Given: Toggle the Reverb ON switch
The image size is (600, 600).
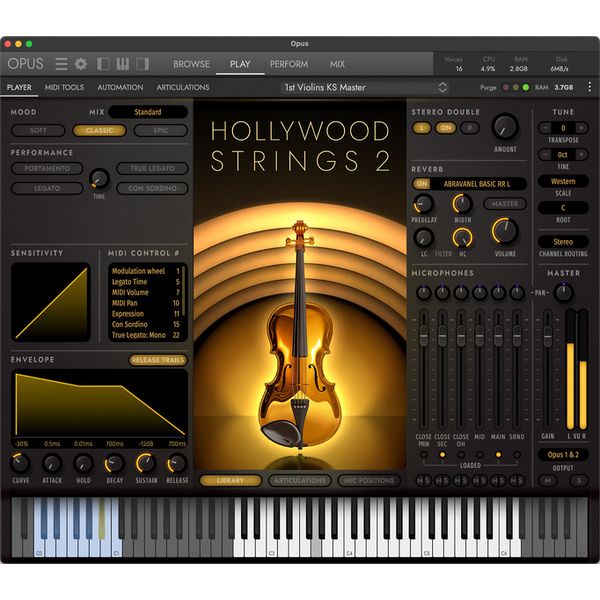Looking at the screenshot, I should click(x=422, y=184).
